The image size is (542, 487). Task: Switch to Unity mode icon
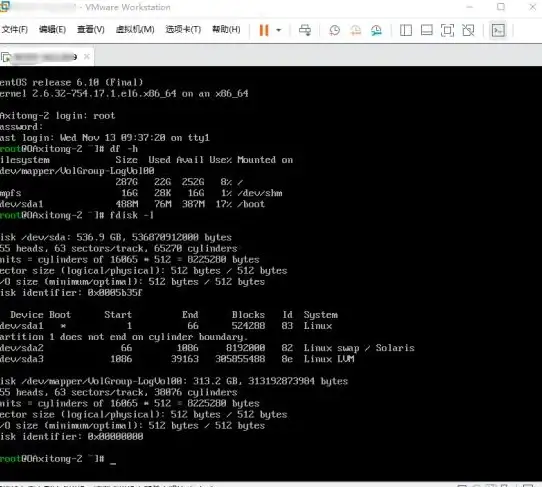(x=468, y=30)
